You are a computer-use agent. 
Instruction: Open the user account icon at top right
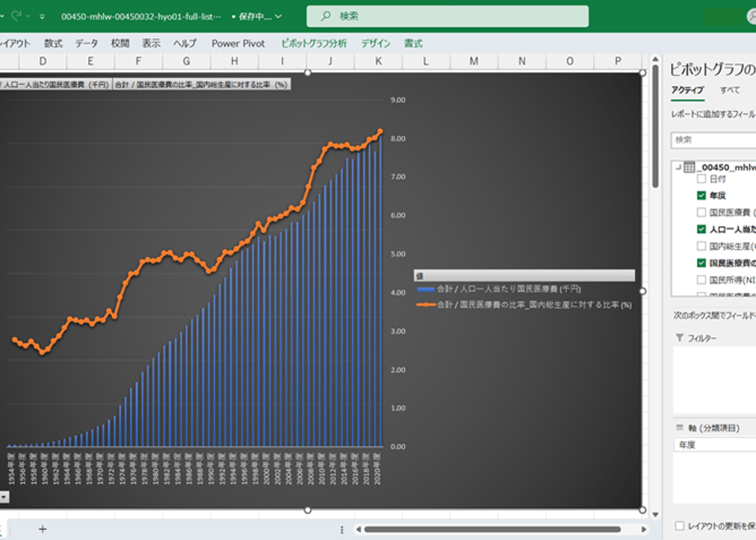click(x=751, y=16)
